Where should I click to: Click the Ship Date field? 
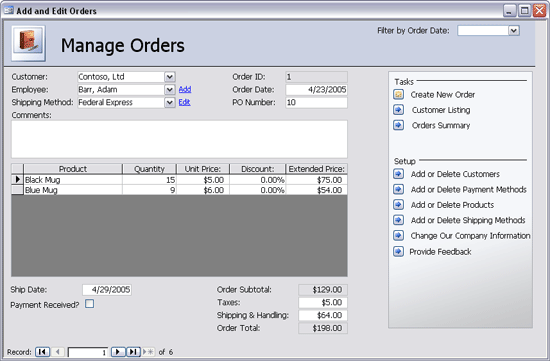click(107, 290)
